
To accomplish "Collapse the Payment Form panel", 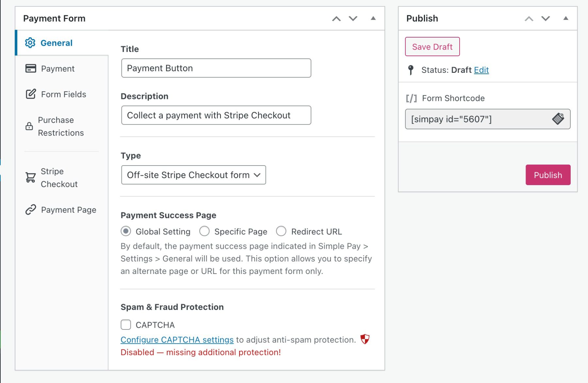I will click(x=372, y=19).
